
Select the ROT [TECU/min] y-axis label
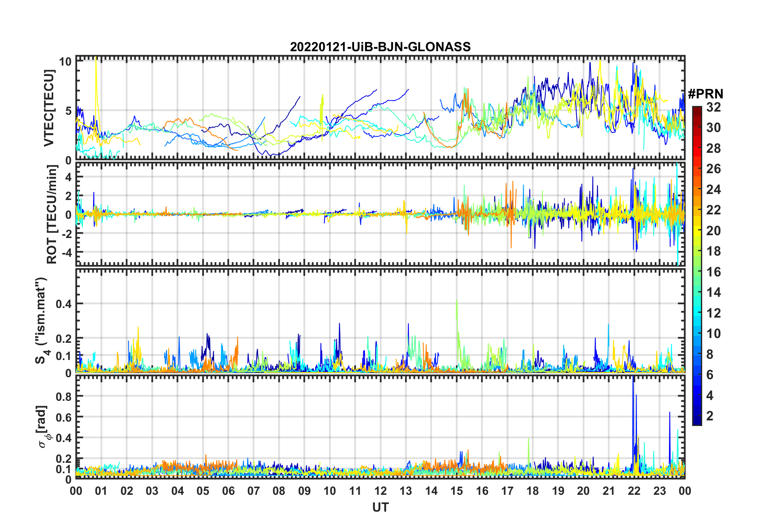[52, 214]
